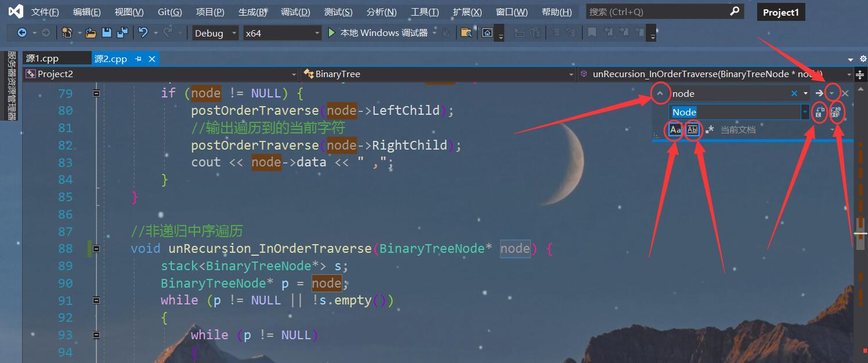868x363 pixels.
Task: Collapse the inner while block at line 93
Action: tap(96, 335)
